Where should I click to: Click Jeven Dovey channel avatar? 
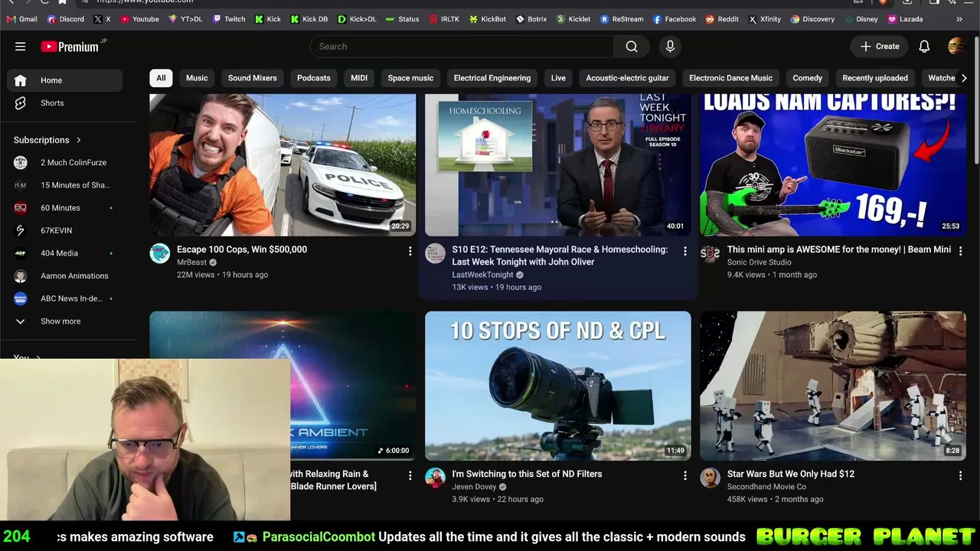point(435,478)
